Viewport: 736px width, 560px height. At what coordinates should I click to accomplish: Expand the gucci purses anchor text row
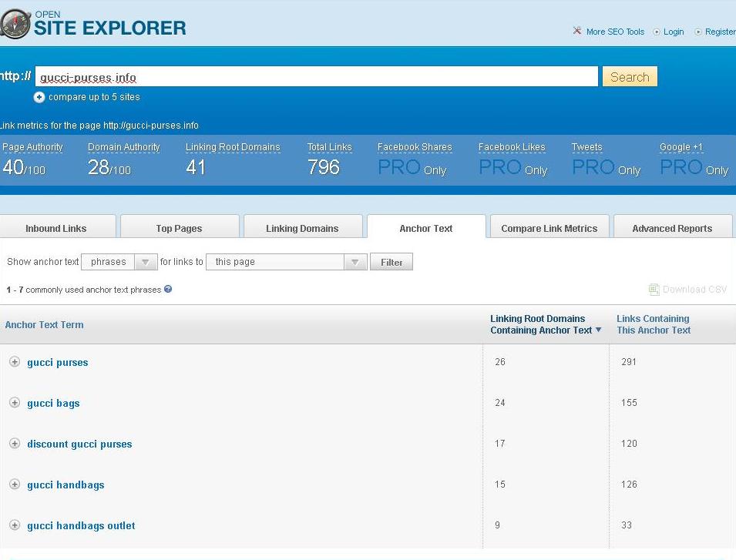coord(14,362)
